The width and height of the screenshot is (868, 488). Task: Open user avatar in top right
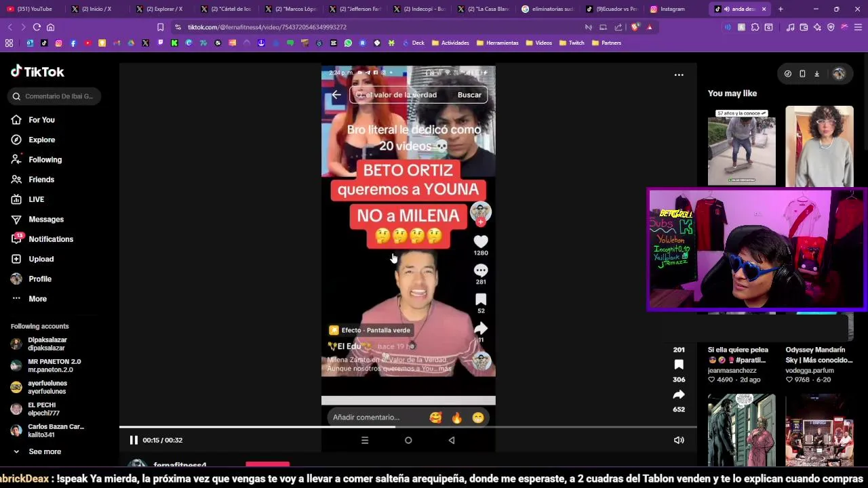click(x=839, y=74)
